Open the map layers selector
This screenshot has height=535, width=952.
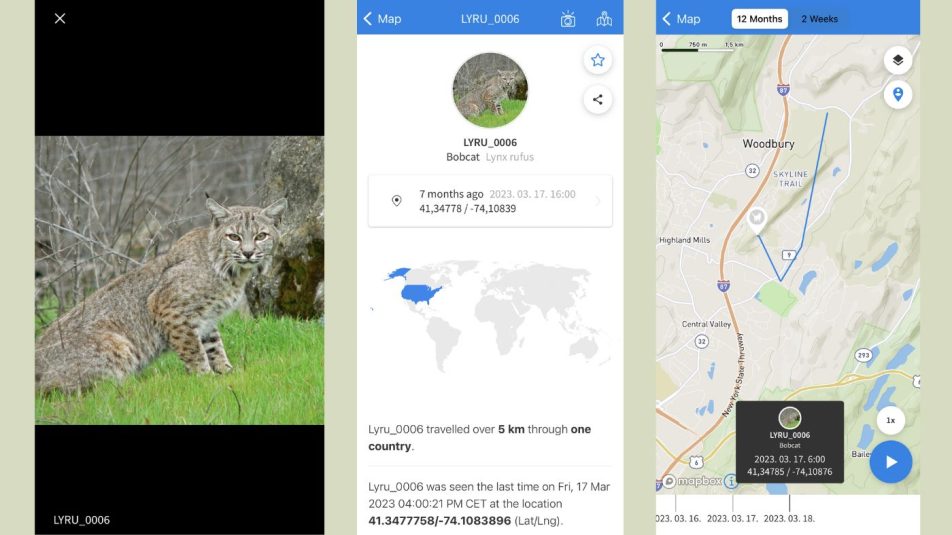897,60
